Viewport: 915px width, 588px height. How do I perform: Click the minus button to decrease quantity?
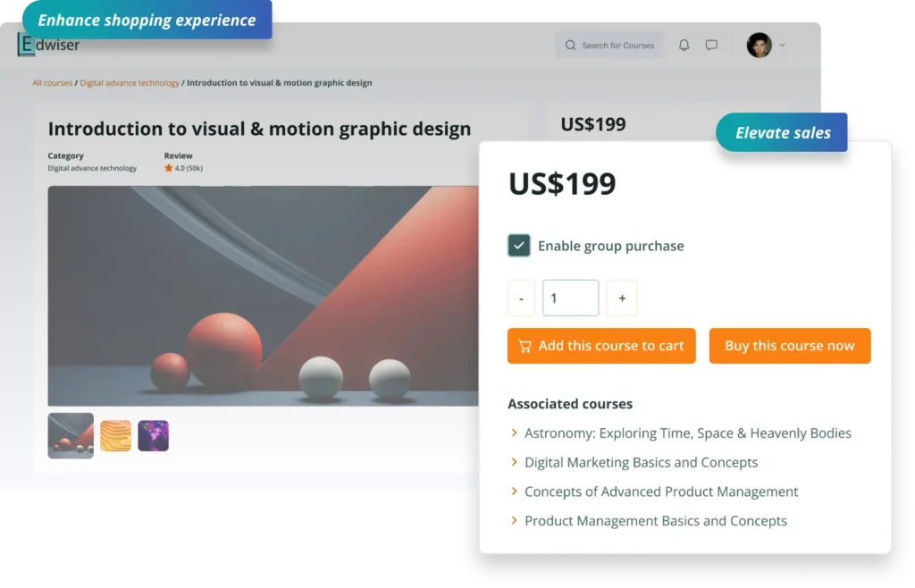tap(521, 298)
